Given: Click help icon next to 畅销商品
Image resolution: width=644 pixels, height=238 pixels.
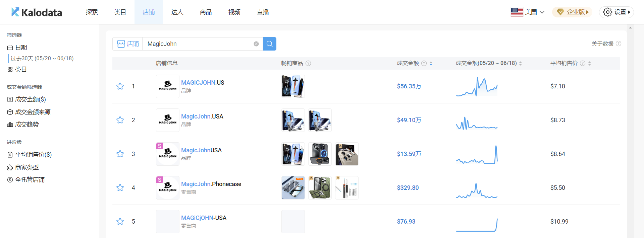Looking at the screenshot, I should [x=308, y=63].
